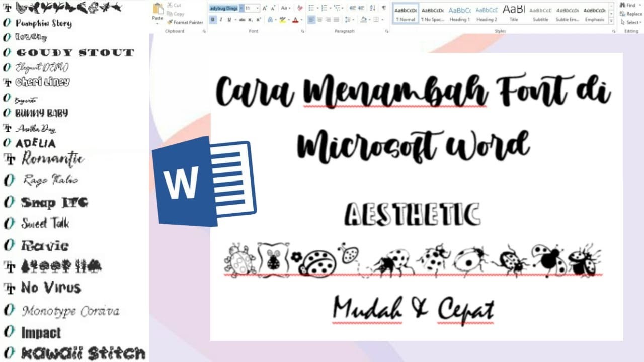Apply the Subtitle style
Image resolution: width=644 pixels, height=362 pixels.
click(x=540, y=13)
